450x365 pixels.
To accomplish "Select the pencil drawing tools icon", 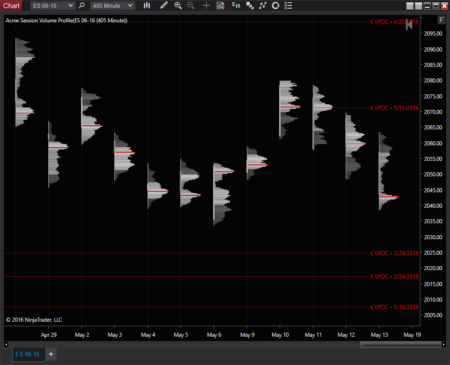I will click(163, 5).
